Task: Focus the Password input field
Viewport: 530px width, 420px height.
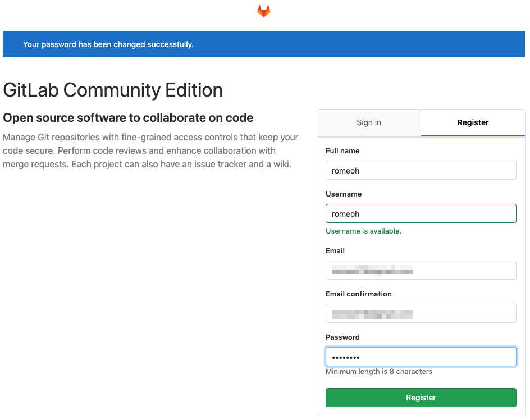Action: [421, 357]
